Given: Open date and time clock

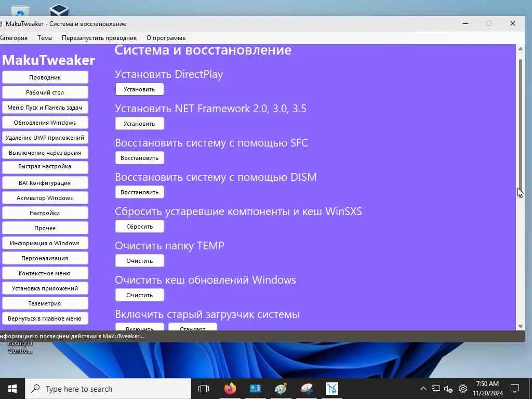Looking at the screenshot, I should (487, 389).
